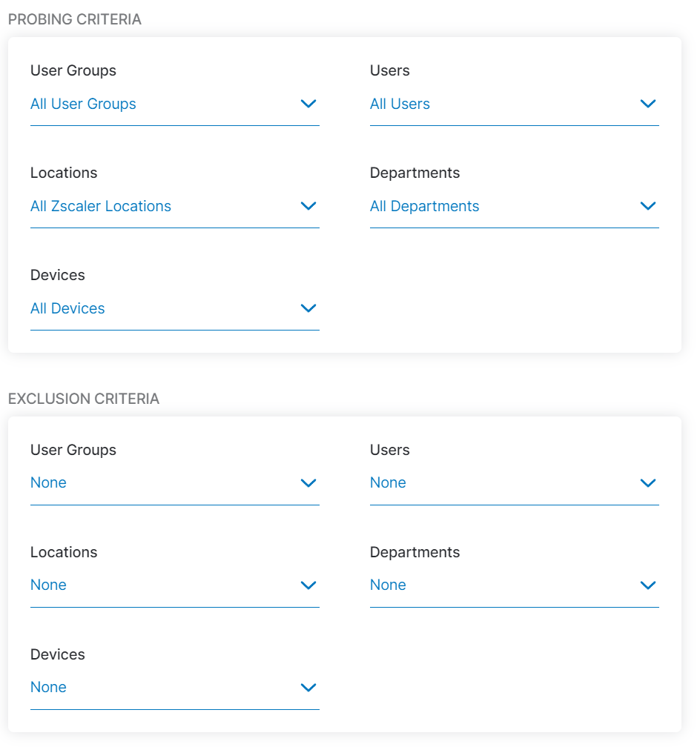Click the PROBING CRITERIA section heading
This screenshot has width=700, height=747.
(74, 19)
